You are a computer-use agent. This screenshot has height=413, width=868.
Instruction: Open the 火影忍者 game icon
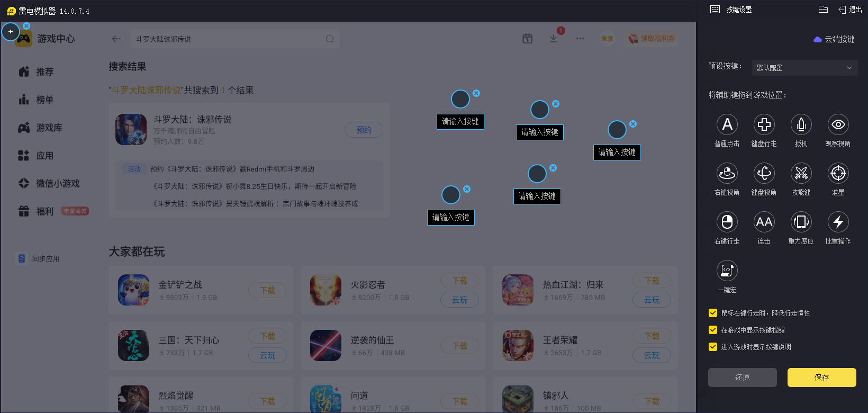[x=325, y=290]
